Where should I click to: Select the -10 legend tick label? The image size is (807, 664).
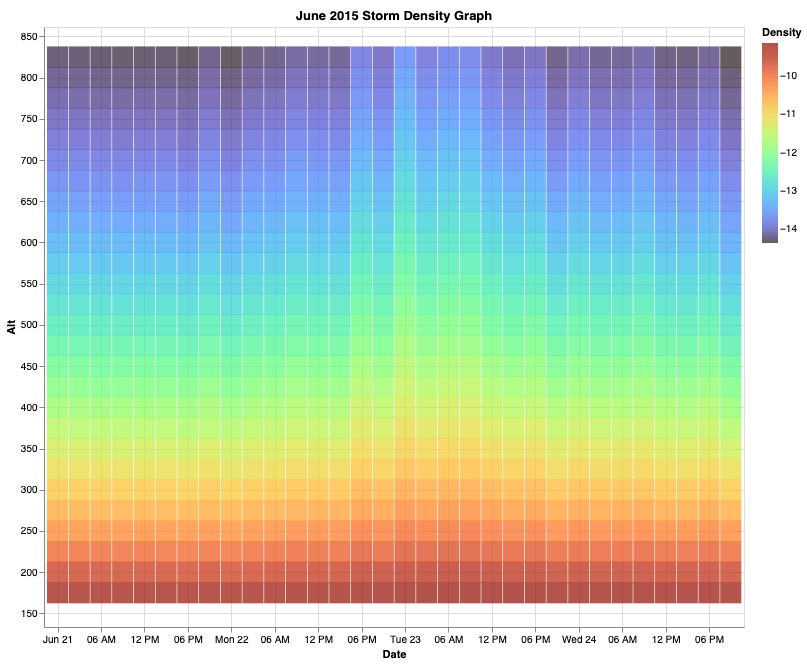coord(789,76)
